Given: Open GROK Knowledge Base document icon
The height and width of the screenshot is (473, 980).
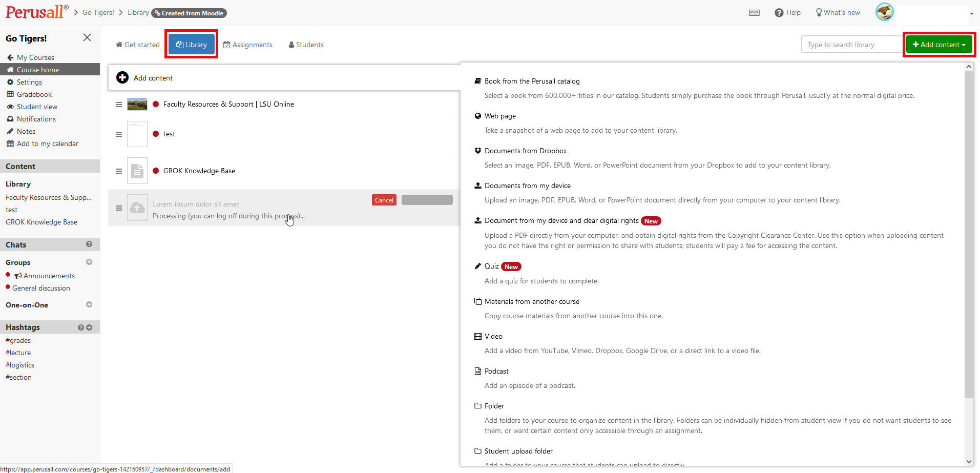Looking at the screenshot, I should coord(137,171).
